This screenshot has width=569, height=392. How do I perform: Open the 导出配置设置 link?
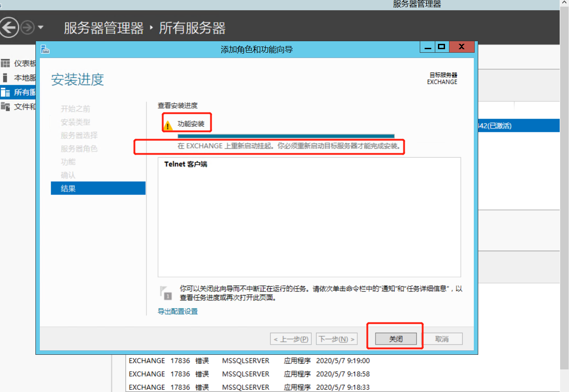(178, 311)
